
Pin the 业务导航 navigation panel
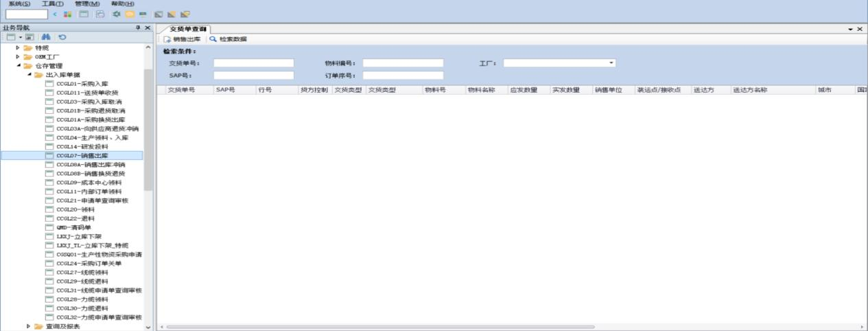tap(138, 27)
